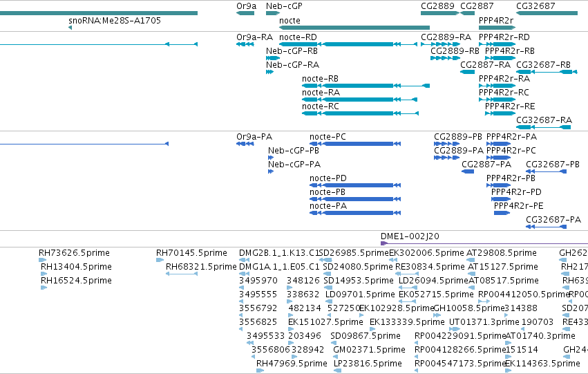Image resolution: width=588 pixels, height=374 pixels.
Task: Select the CG32687-PB protein glyph
Action: point(546,171)
